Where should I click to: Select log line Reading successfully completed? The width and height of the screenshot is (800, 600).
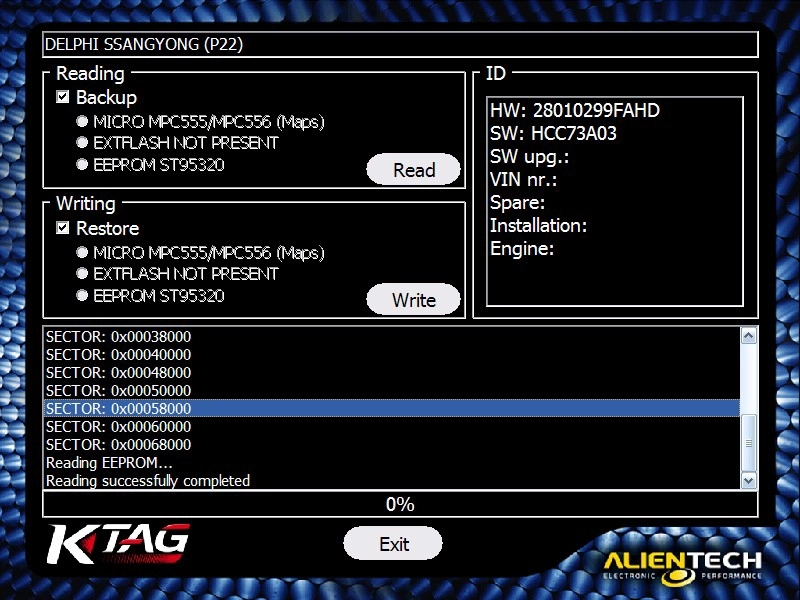(x=392, y=481)
